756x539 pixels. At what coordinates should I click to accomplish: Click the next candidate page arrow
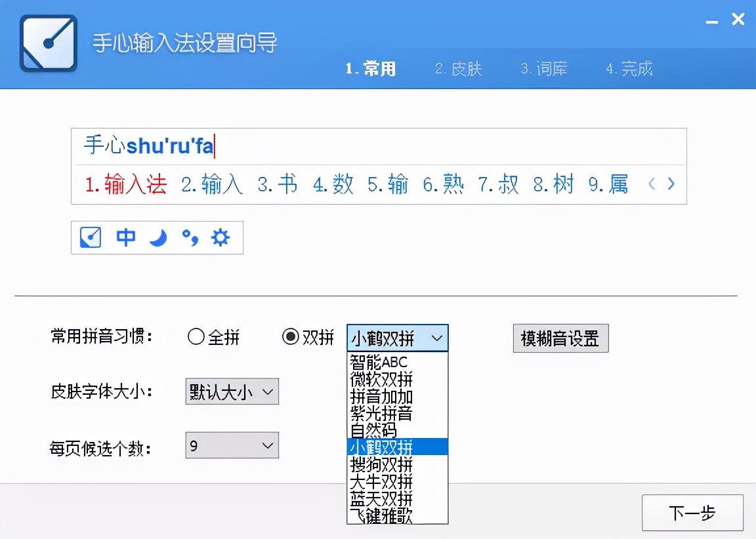[671, 184]
